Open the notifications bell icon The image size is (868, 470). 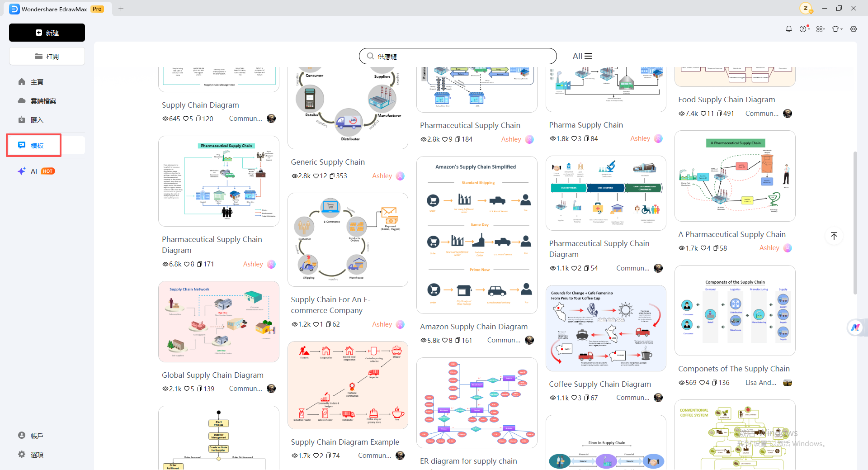tap(789, 29)
